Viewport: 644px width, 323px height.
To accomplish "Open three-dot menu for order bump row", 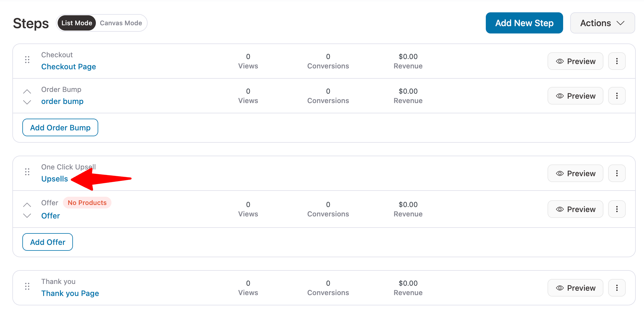I will (617, 96).
